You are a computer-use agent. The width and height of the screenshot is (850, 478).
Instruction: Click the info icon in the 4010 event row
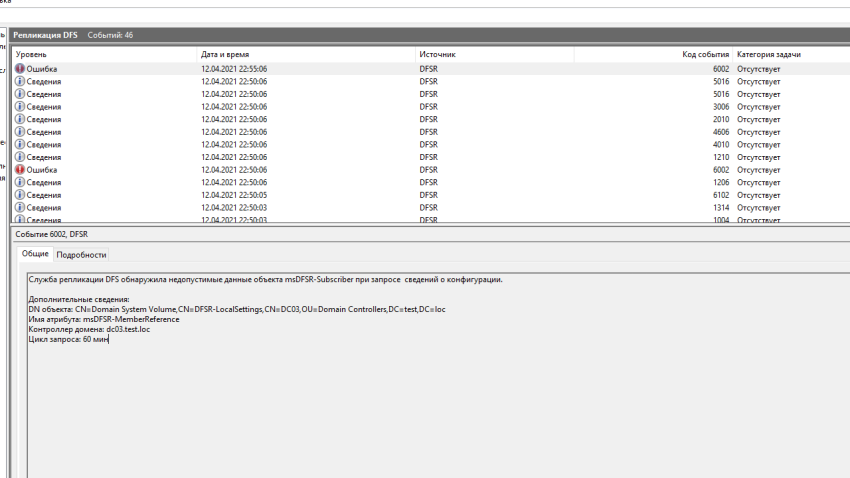(20, 145)
